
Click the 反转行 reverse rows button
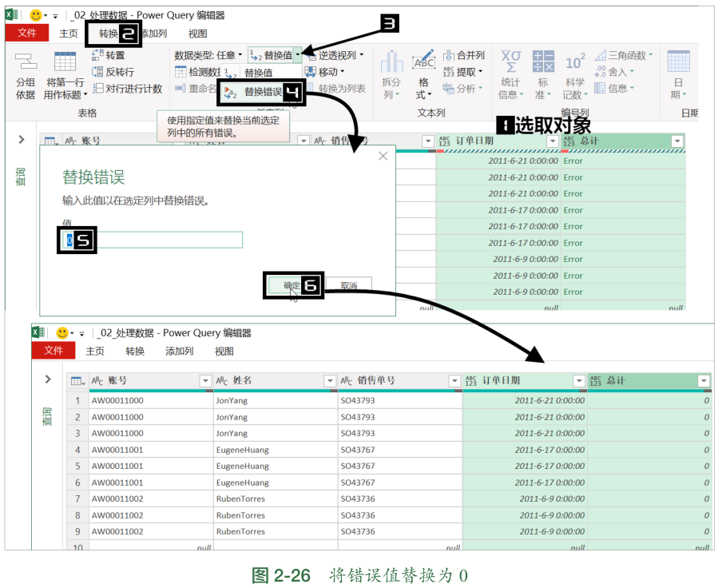[113, 72]
